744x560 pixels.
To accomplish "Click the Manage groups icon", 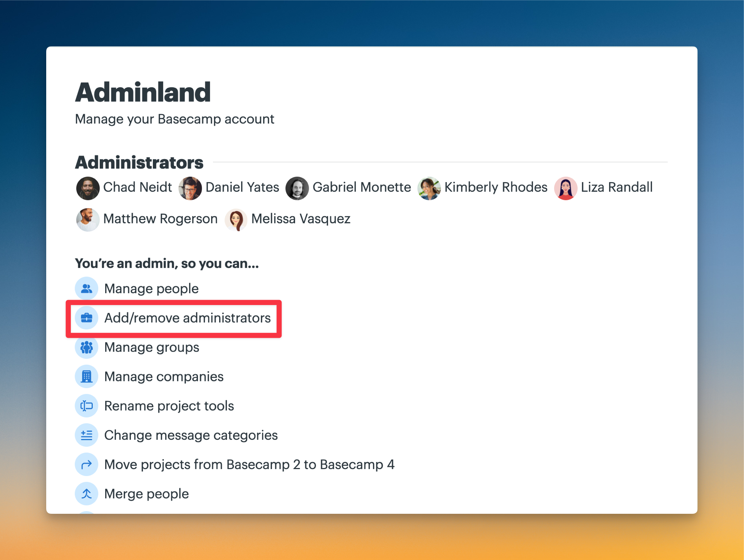I will click(87, 347).
